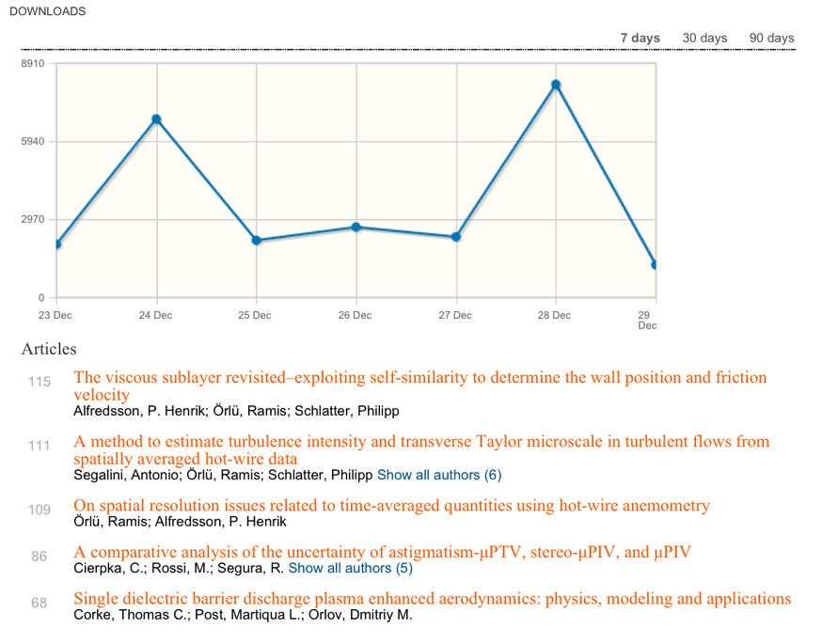The width and height of the screenshot is (822, 644).
Task: Expand Show all authors (6)
Action: coord(439,475)
